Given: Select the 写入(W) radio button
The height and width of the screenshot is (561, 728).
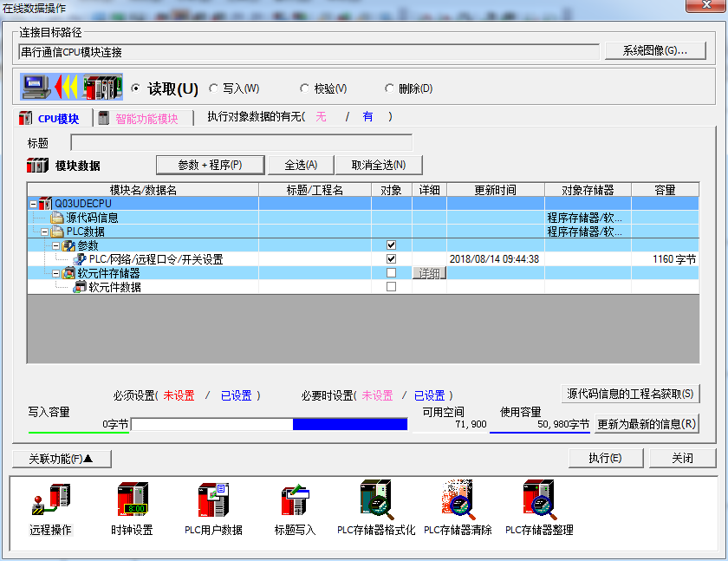Looking at the screenshot, I should pos(214,88).
